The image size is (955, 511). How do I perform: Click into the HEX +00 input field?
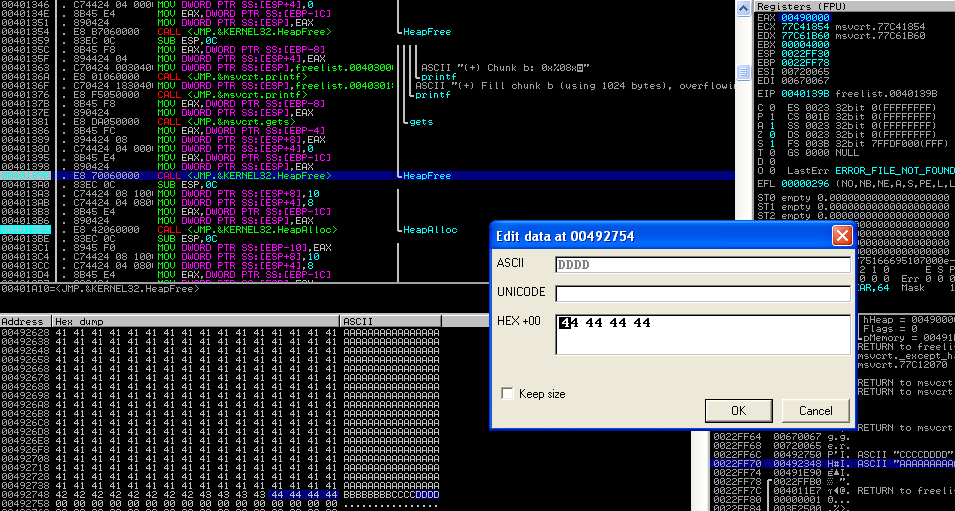click(703, 334)
